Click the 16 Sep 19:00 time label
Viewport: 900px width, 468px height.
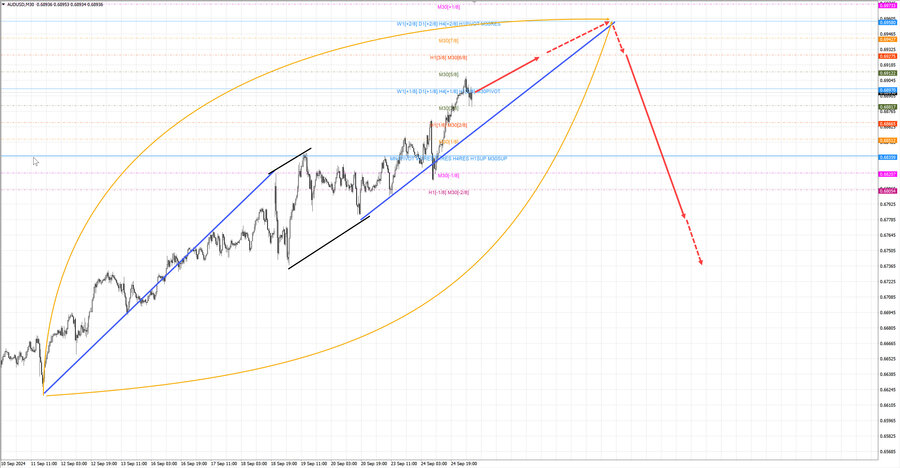[194, 463]
